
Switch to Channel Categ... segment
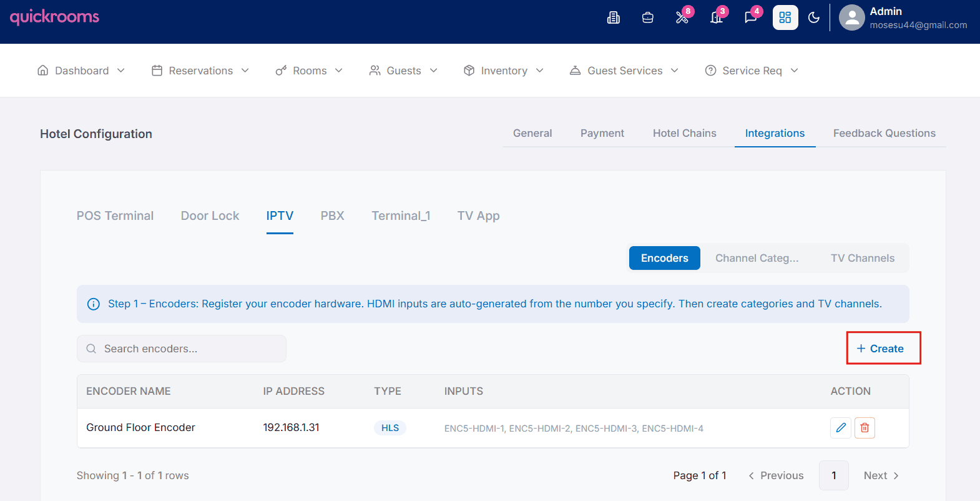point(757,258)
